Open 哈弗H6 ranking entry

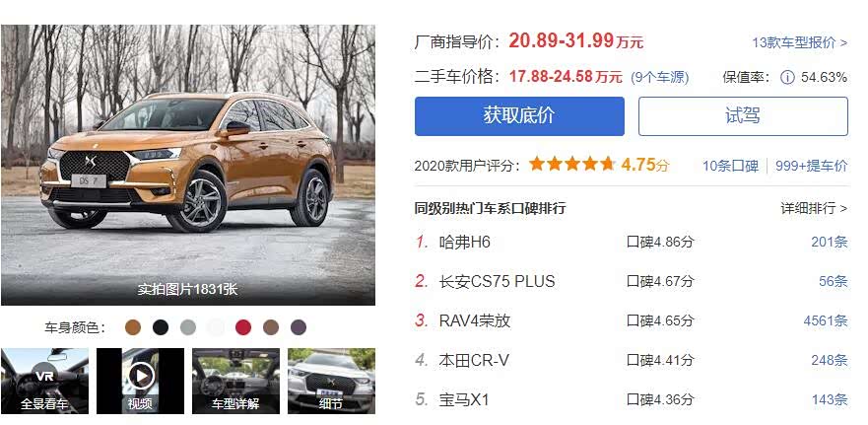coord(464,243)
